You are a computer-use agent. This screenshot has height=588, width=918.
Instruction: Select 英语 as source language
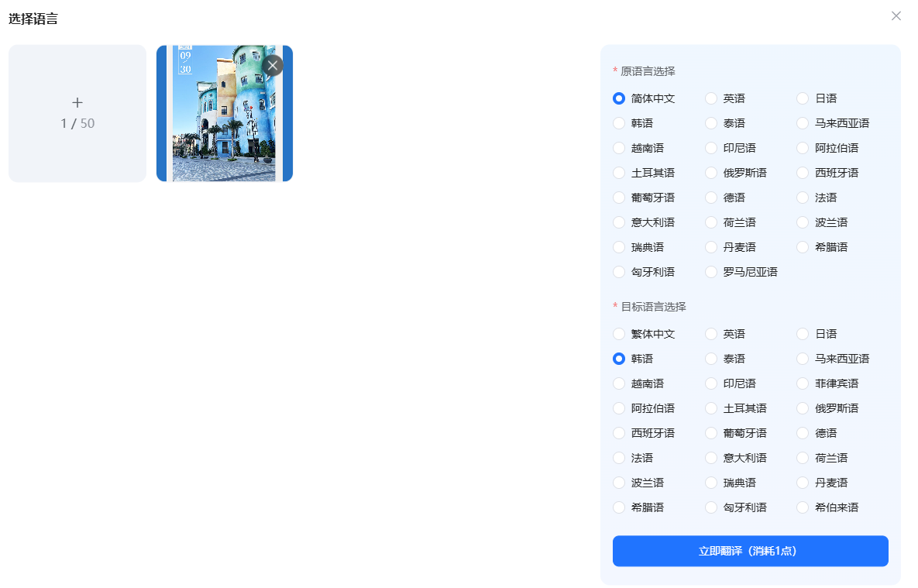(711, 98)
